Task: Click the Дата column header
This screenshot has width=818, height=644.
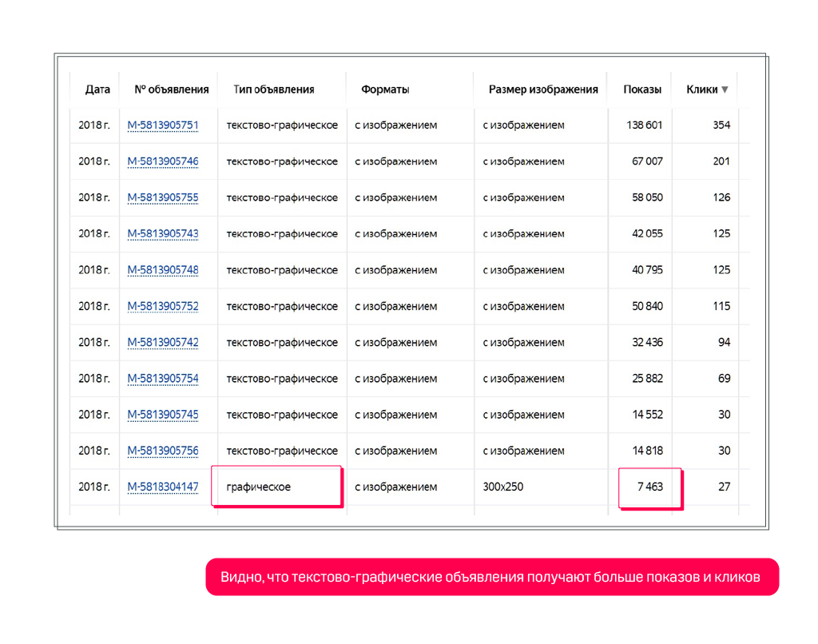Action: tap(97, 90)
